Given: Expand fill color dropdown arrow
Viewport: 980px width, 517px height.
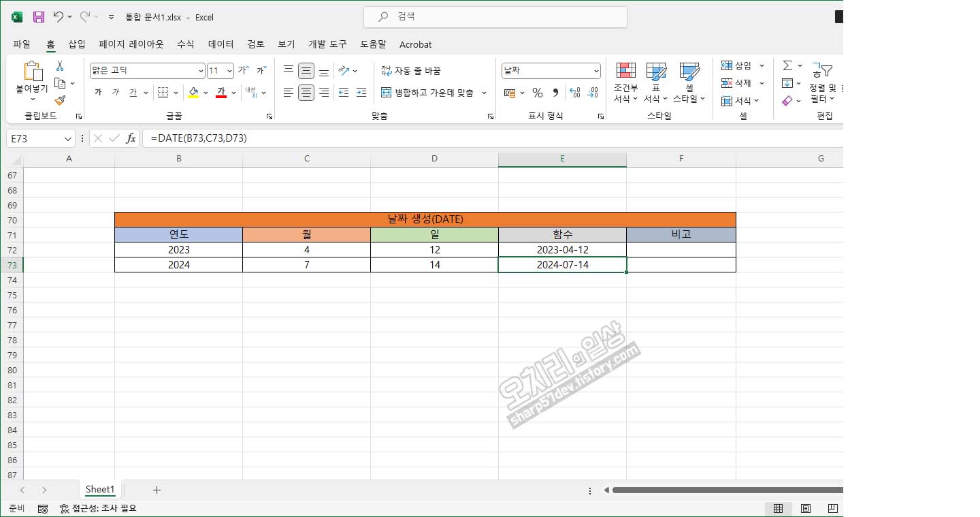Looking at the screenshot, I should [206, 93].
